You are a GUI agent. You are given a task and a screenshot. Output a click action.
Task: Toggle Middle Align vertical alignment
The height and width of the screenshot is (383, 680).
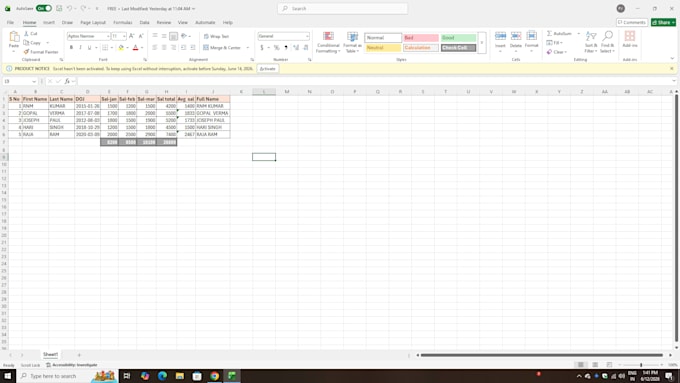point(164,36)
